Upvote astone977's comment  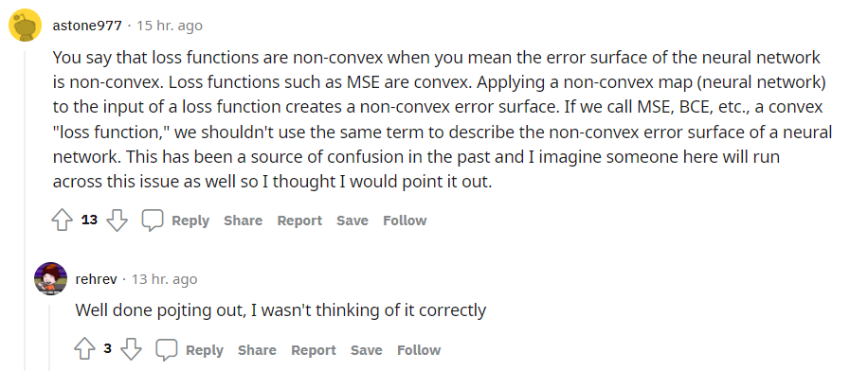62,221
